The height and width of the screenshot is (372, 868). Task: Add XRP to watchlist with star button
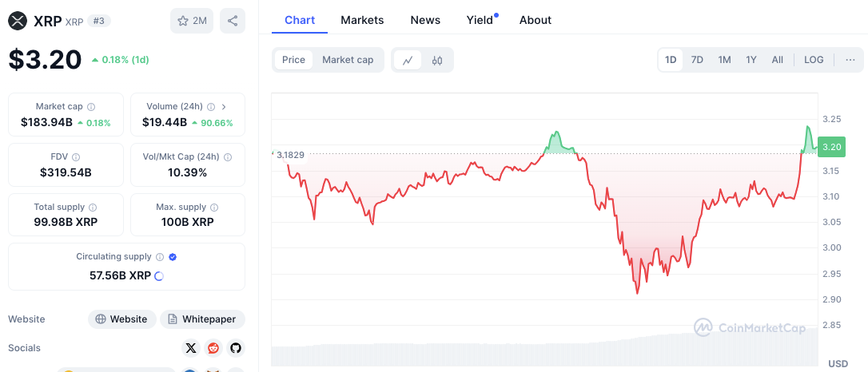tap(192, 21)
